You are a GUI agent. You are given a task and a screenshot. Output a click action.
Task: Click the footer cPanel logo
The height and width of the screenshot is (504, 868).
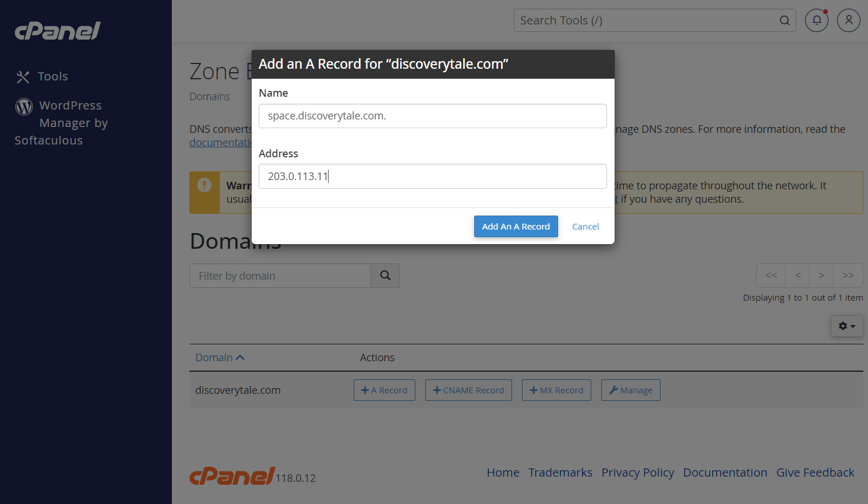232,476
